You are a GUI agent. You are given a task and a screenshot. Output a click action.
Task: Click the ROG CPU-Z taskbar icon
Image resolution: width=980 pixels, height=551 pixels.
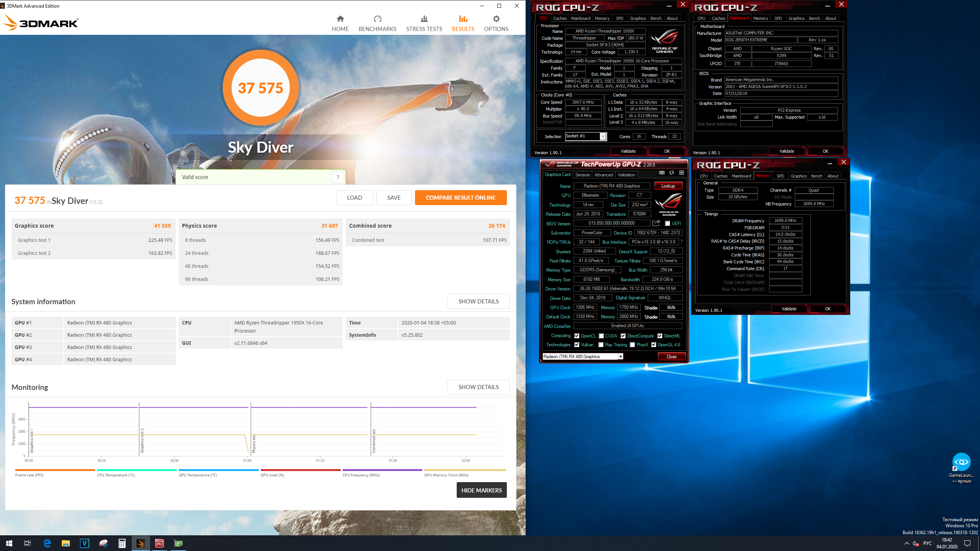pos(160,543)
